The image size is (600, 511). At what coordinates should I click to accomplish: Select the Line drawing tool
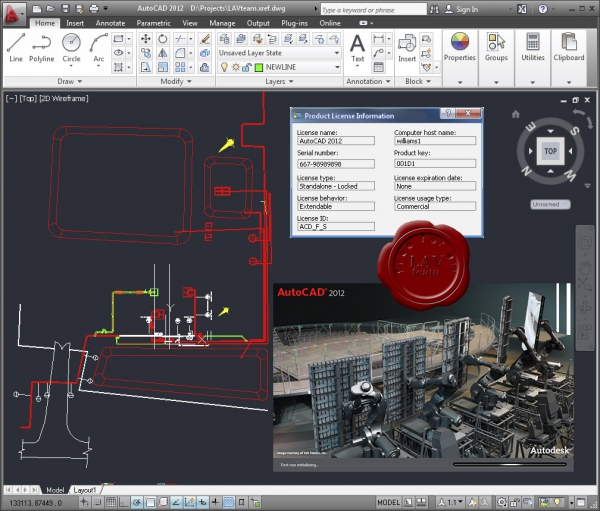(x=16, y=47)
